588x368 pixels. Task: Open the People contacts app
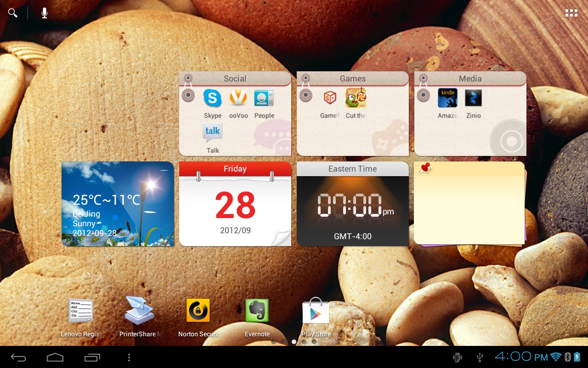(x=264, y=98)
